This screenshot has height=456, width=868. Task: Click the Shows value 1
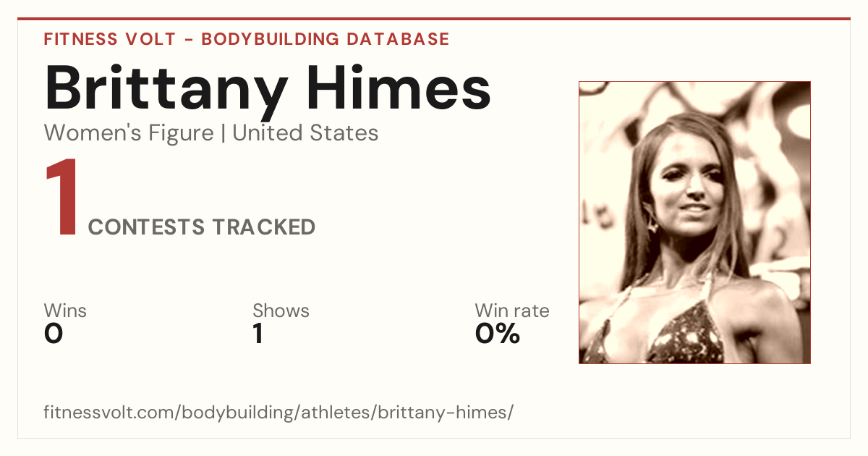(258, 334)
